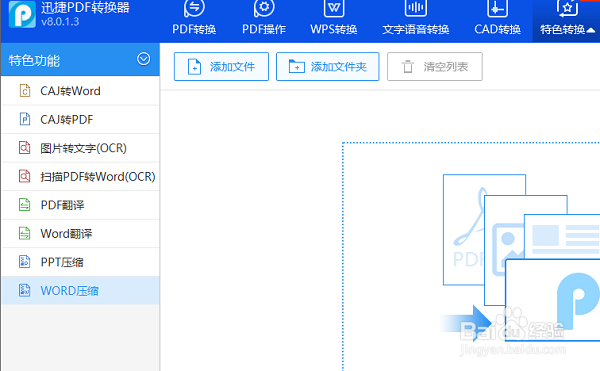Click the Word翻译 green document icon
This screenshot has height=371, width=600.
[24, 233]
